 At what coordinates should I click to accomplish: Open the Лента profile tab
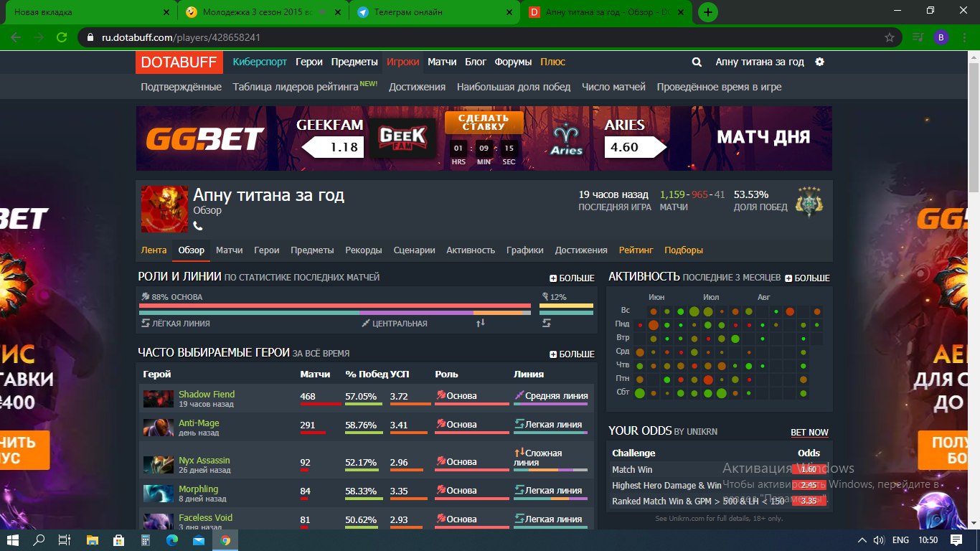154,250
